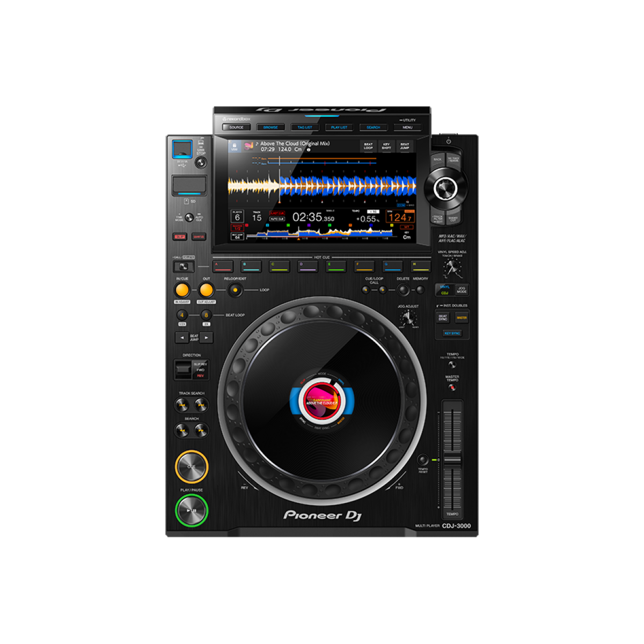This screenshot has height=644, width=644.
Task: Tap TRACK SEARCH previous button
Action: pos(182,405)
